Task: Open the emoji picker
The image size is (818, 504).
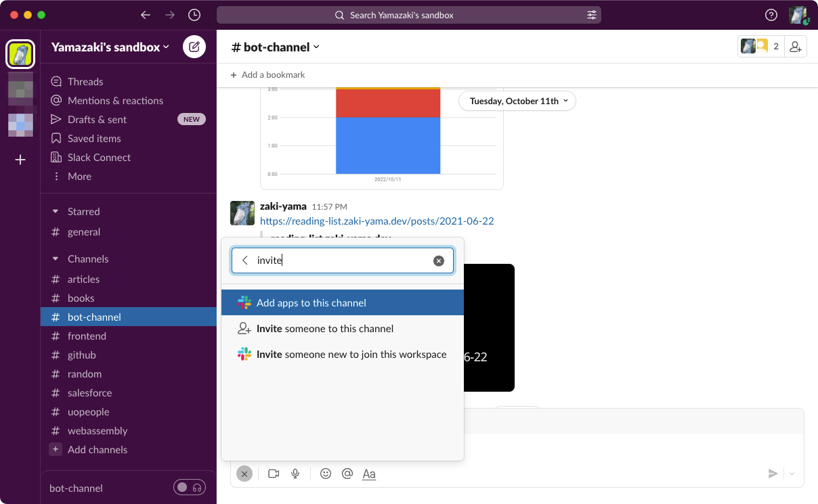Action: 326,474
